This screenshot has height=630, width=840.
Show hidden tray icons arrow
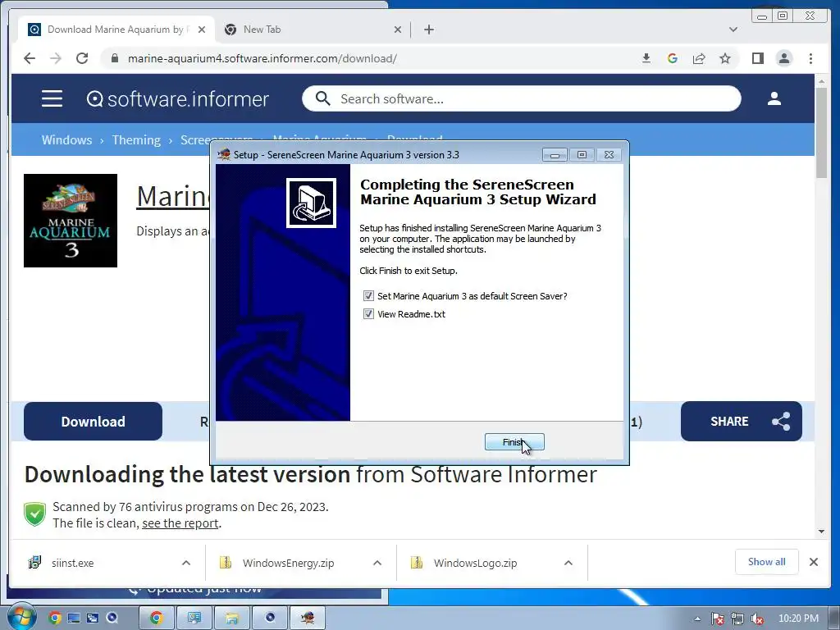click(697, 619)
